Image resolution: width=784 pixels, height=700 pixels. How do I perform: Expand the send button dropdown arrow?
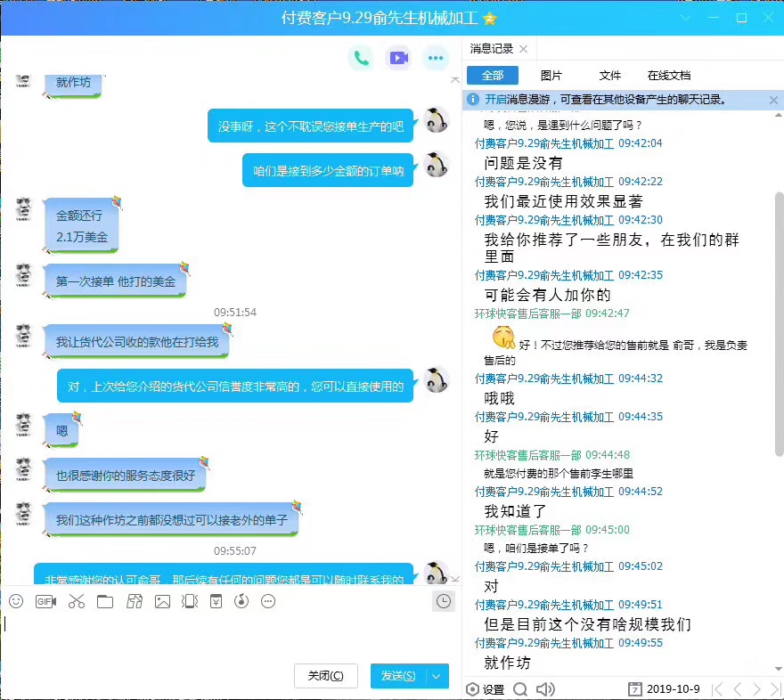(437, 676)
